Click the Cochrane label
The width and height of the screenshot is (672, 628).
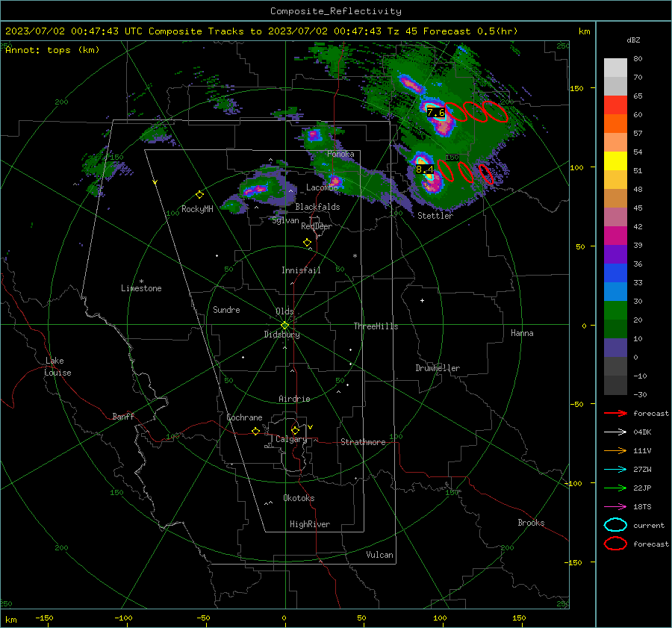244,417
